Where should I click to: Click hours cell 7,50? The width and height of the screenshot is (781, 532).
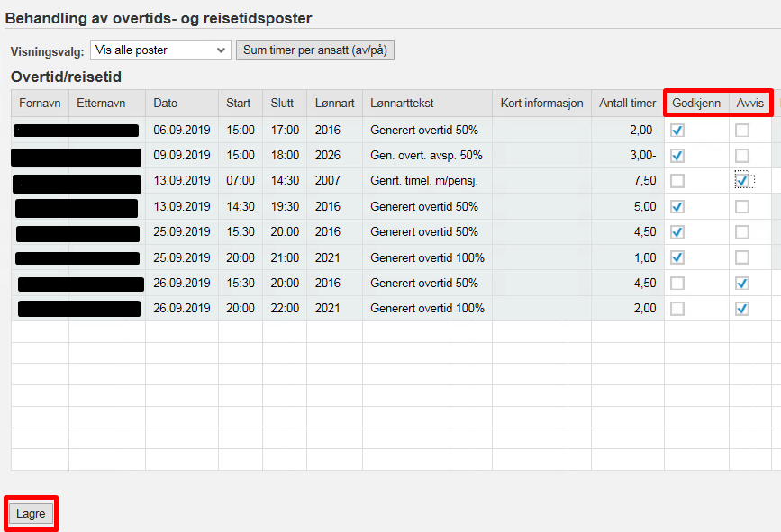[628, 181]
